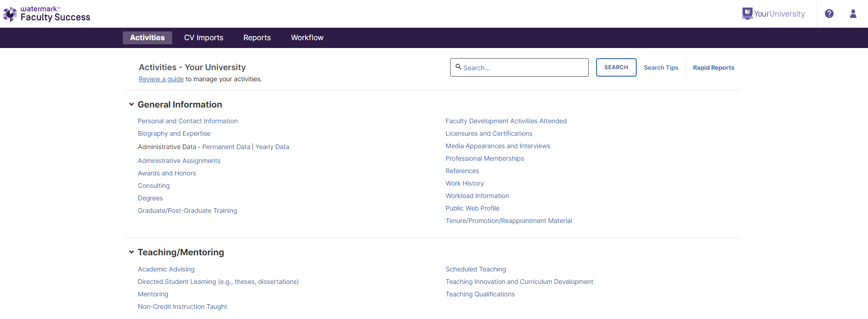Open Biography and Expertise
Viewport: 868px width, 319px height.
click(174, 133)
